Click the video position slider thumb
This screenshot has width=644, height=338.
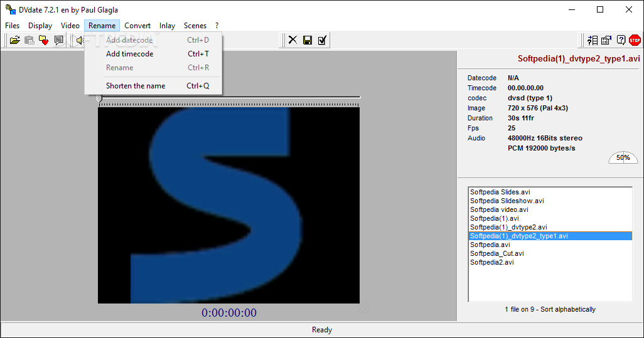[100, 98]
